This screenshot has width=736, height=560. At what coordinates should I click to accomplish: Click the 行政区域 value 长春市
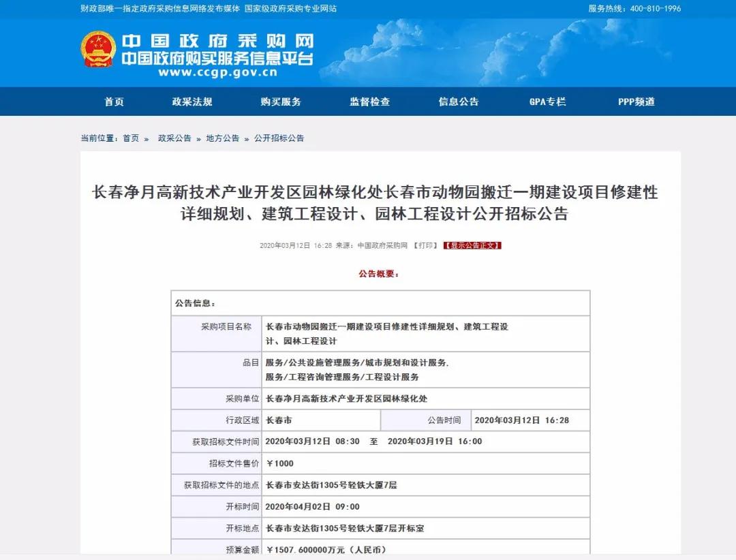tap(279, 420)
